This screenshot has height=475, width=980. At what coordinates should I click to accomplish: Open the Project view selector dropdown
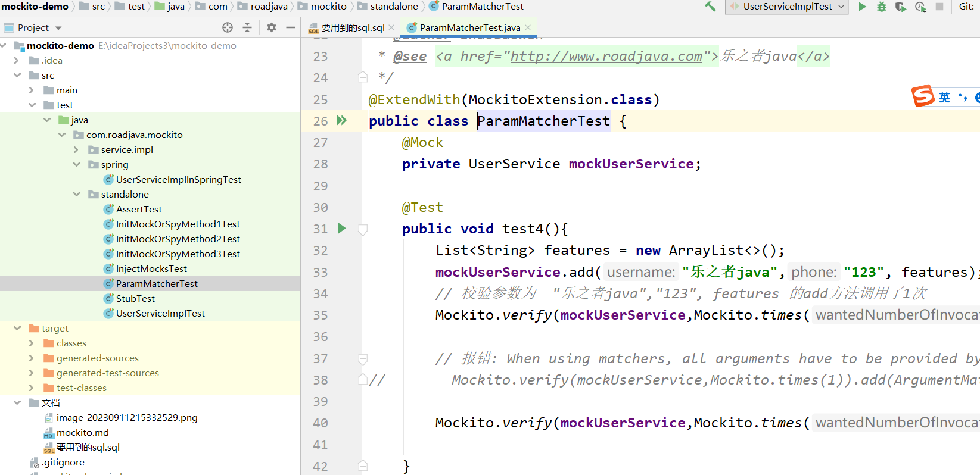click(58, 28)
